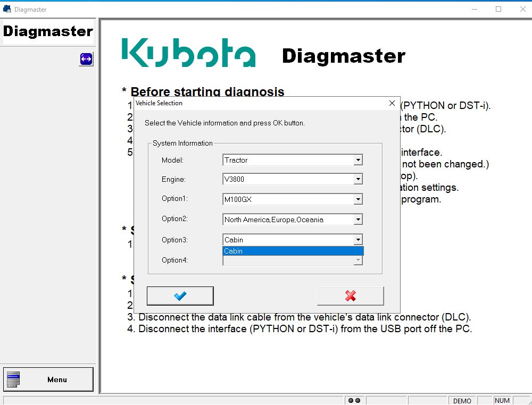532x405 pixels.
Task: Click the 'Option1:' label
Action: point(174,198)
